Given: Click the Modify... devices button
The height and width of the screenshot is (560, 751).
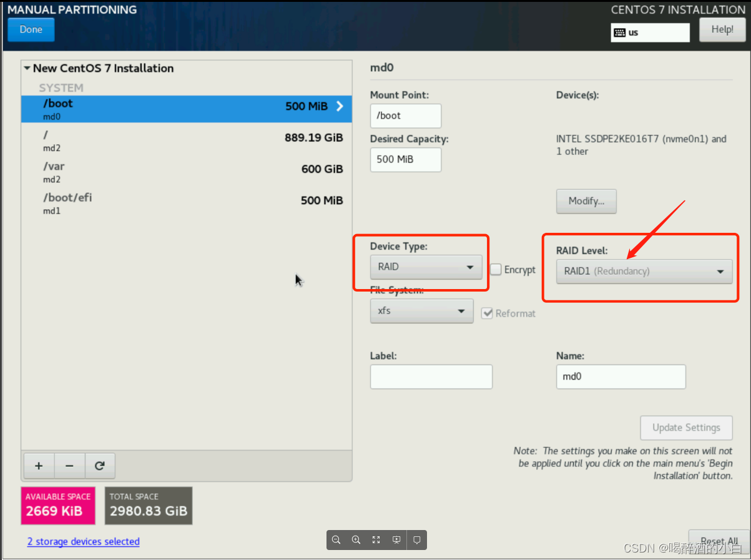Looking at the screenshot, I should point(586,201).
